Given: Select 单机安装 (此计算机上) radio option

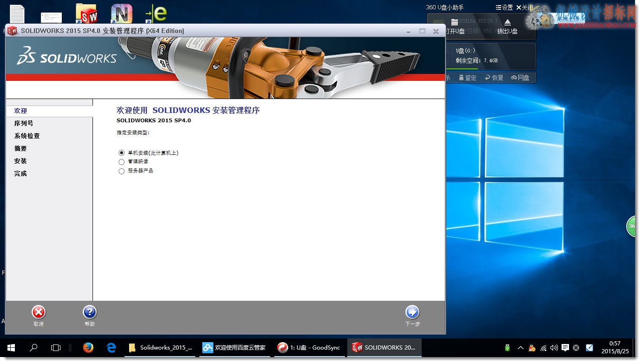Looking at the screenshot, I should (122, 153).
